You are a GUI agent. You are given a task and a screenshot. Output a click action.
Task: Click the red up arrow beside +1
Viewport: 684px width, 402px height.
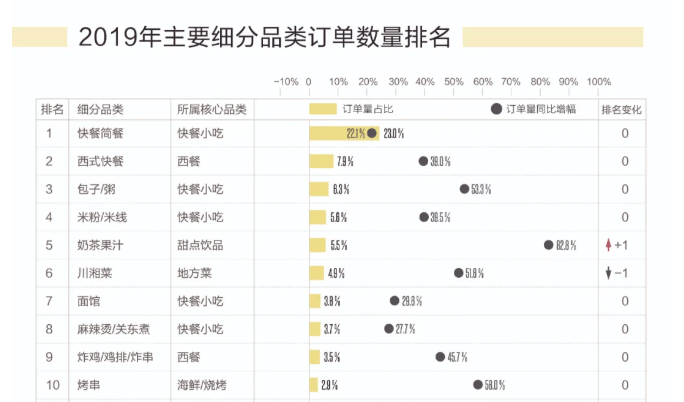click(609, 245)
